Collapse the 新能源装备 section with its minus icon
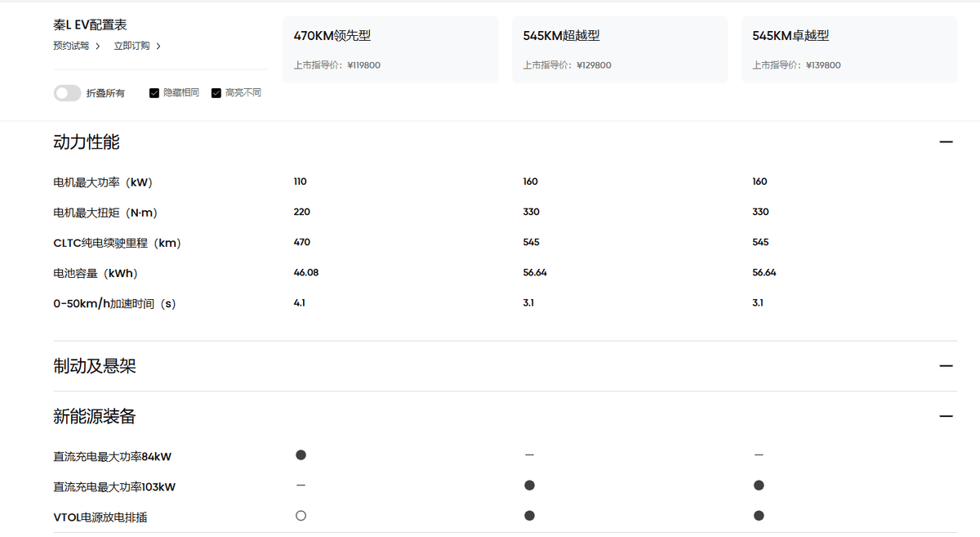The height and width of the screenshot is (537, 980). tap(946, 417)
